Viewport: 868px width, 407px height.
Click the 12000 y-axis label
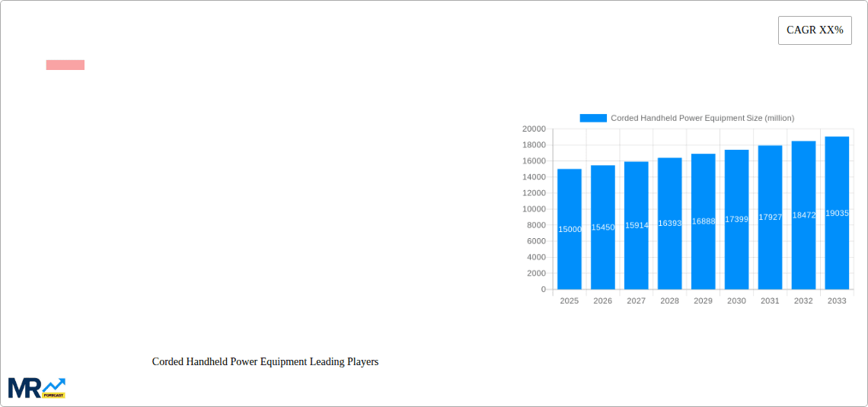pos(534,193)
